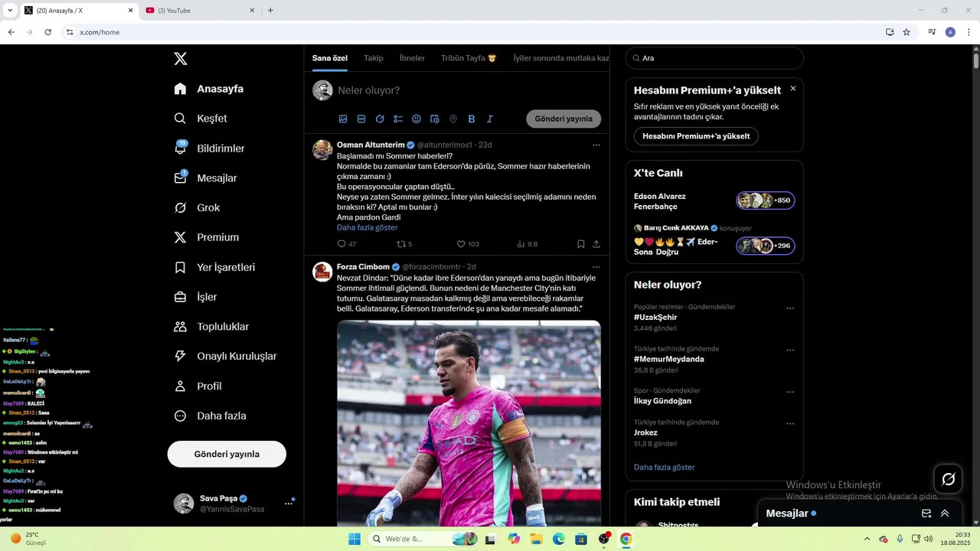Click Daha fazla göster under trends
Viewport: 980px width, 551px height.
pos(665,468)
